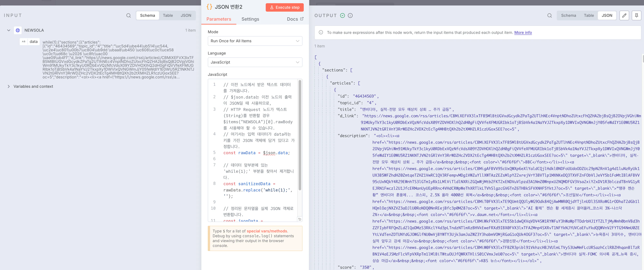Click the output panel search icon
The image size is (644, 270).
tap(549, 15)
